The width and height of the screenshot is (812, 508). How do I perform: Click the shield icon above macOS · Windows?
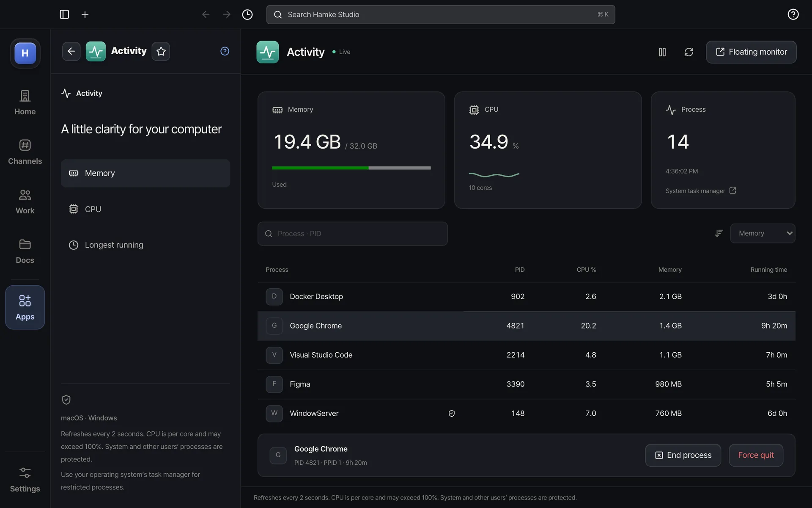[66, 400]
